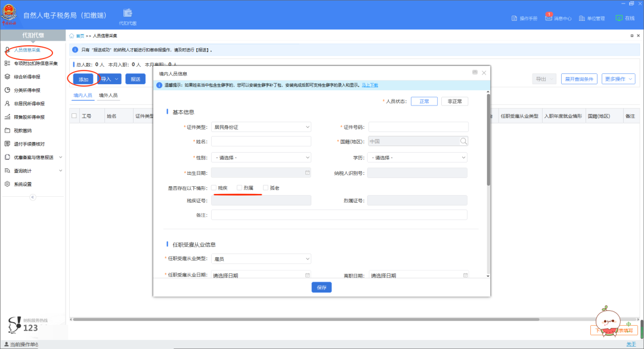Click the 在线 status indicator
This screenshot has width=644, height=349.
click(625, 18)
